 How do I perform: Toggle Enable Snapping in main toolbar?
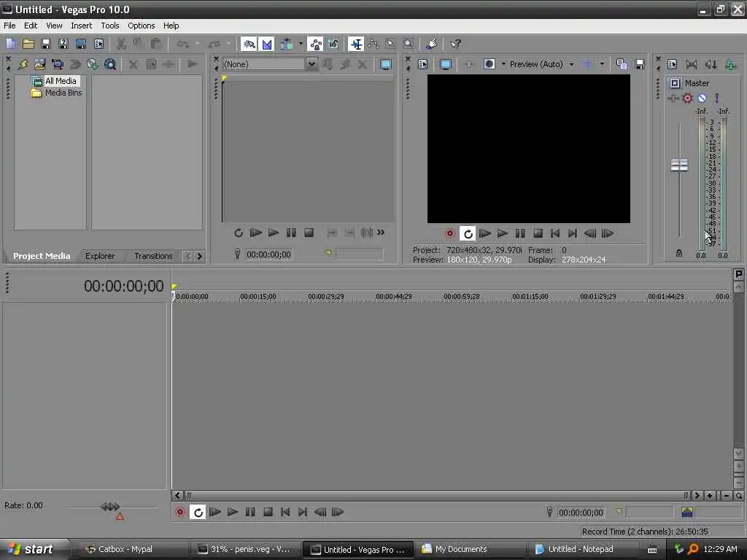pyautogui.click(x=249, y=44)
